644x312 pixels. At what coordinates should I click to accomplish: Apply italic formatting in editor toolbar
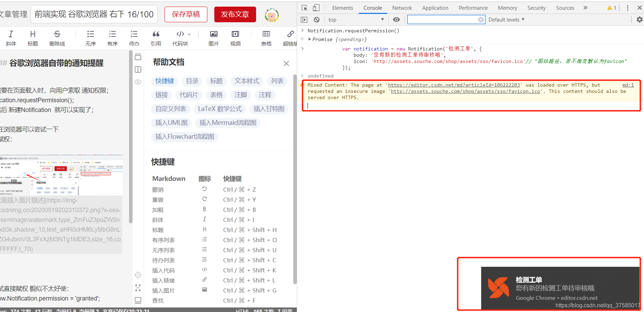pos(11,38)
